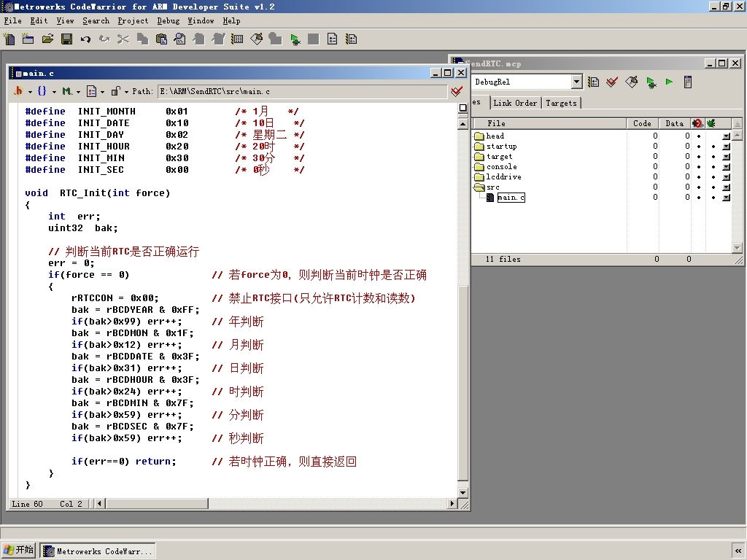Click the Redo arrow icon

104,39
